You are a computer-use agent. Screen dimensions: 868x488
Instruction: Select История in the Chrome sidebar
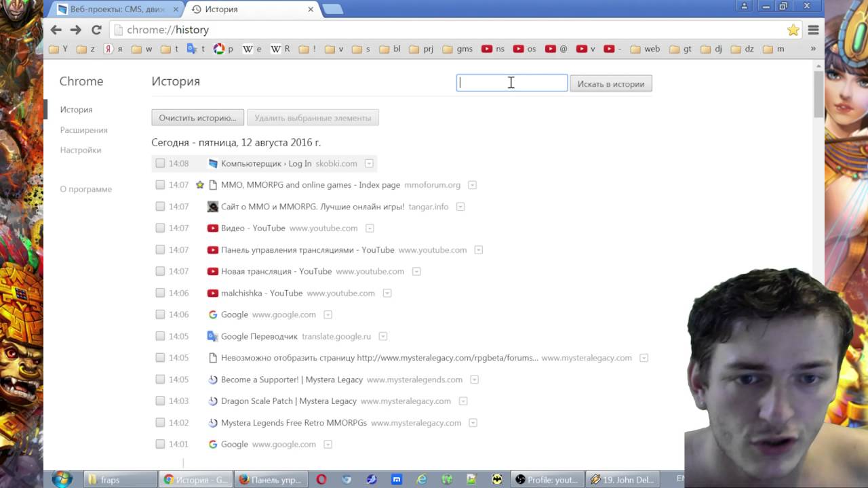point(76,110)
